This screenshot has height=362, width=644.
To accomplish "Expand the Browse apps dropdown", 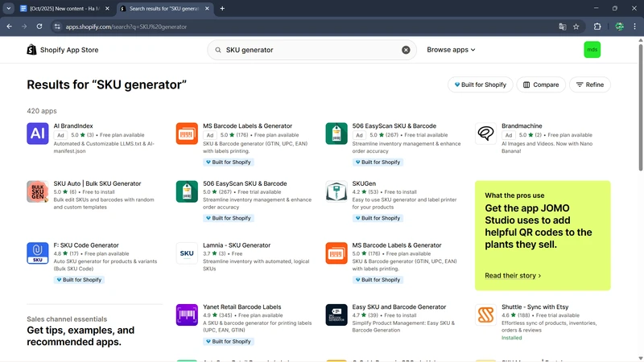I will coord(451,50).
